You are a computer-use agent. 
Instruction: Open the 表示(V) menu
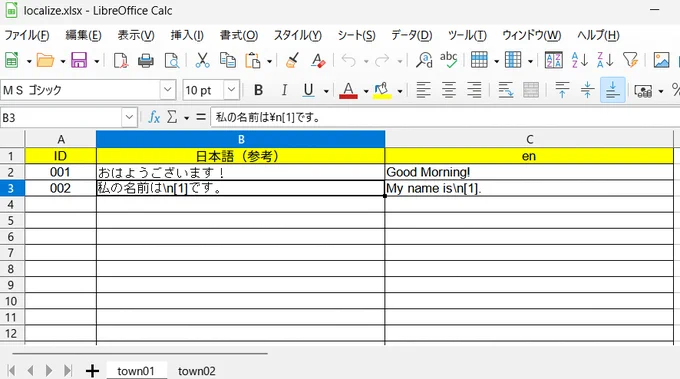tap(136, 35)
